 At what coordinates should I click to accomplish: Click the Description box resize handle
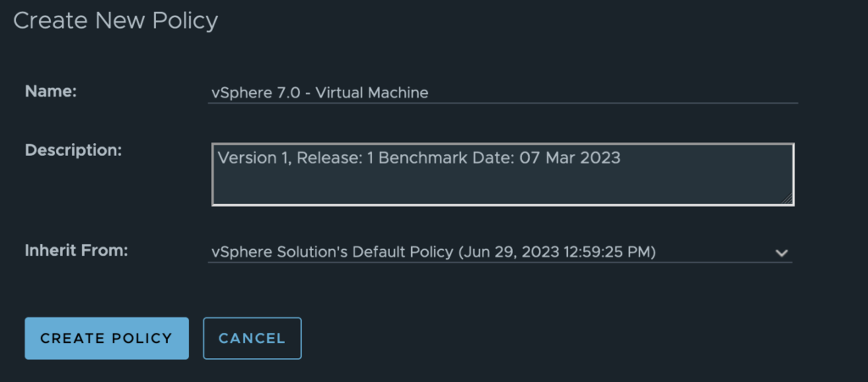tap(787, 198)
